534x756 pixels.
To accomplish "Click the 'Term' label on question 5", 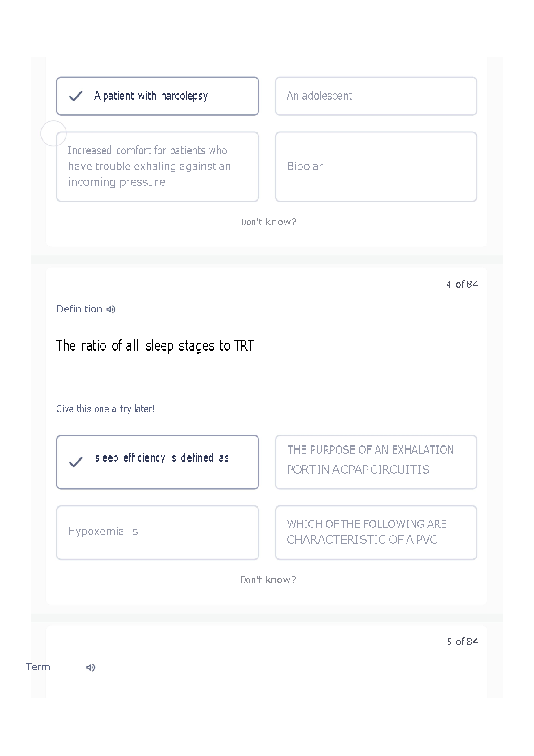I will click(x=38, y=667).
